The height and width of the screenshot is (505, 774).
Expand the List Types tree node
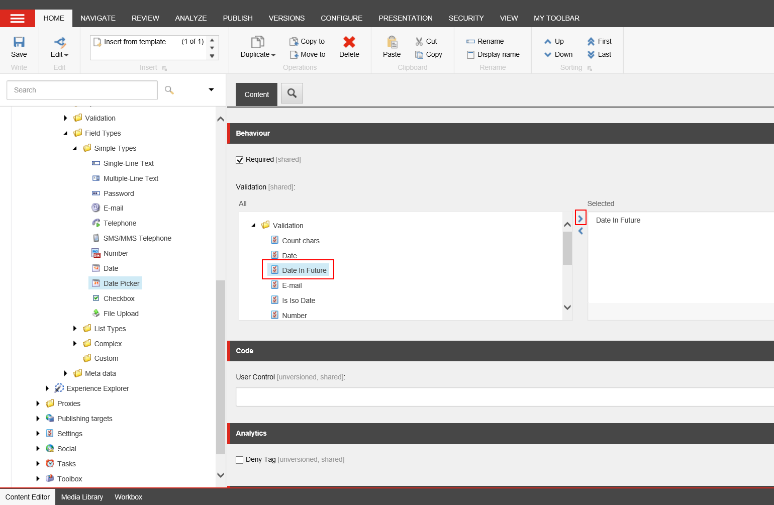[75, 328]
